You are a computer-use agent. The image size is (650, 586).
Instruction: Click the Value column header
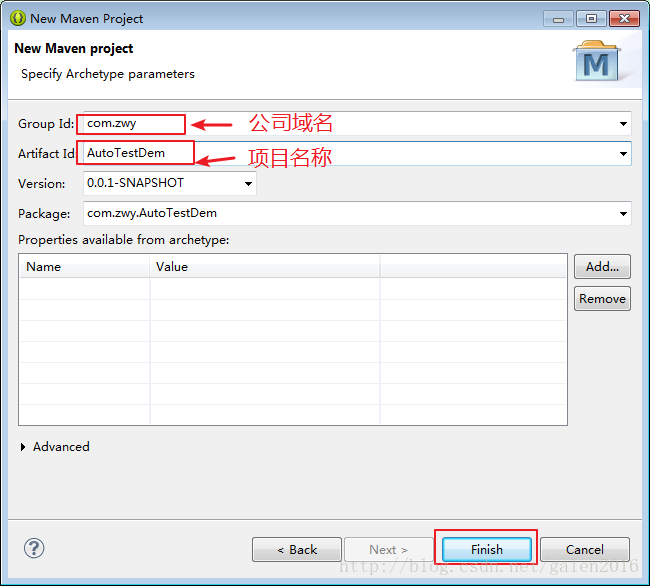[264, 266]
